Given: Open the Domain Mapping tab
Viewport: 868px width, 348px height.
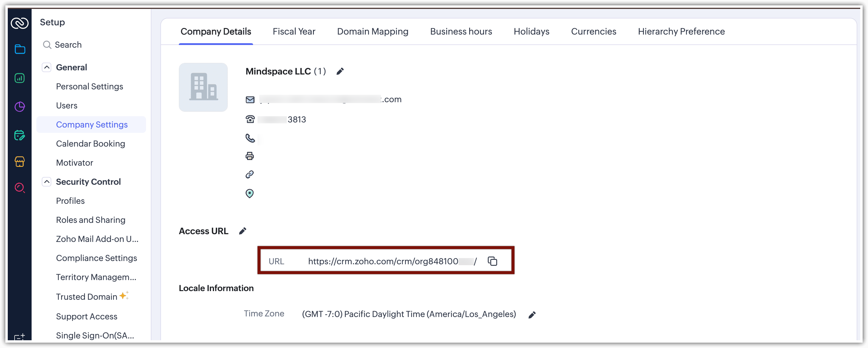Looking at the screenshot, I should coord(372,31).
